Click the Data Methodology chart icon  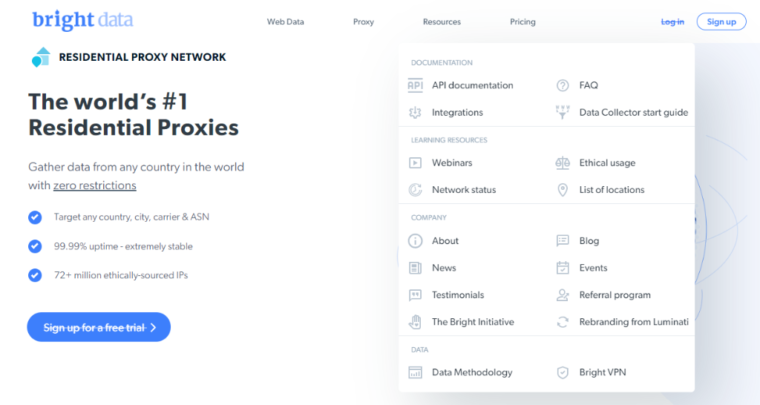tap(415, 373)
